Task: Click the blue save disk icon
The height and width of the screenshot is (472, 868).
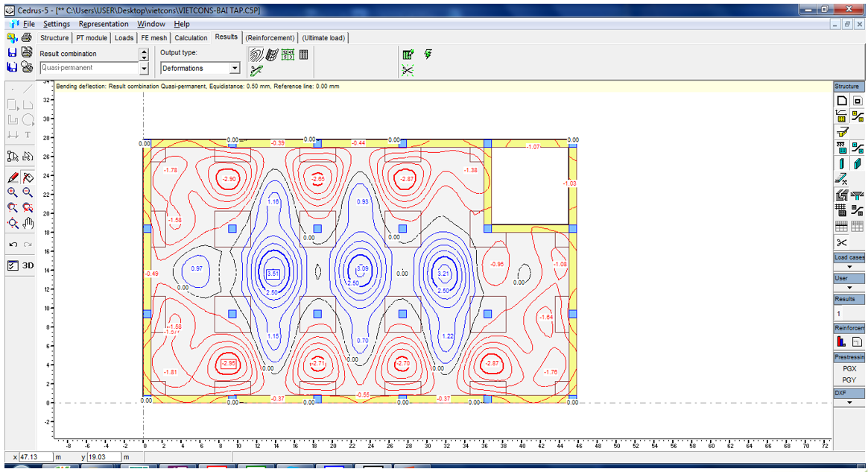Action: pyautogui.click(x=12, y=52)
